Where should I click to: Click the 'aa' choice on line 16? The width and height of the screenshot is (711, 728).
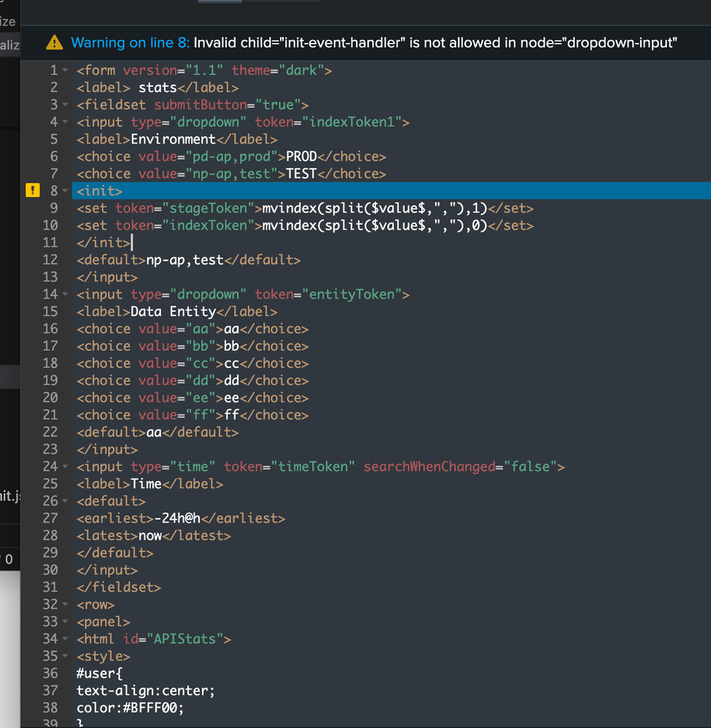(x=231, y=329)
